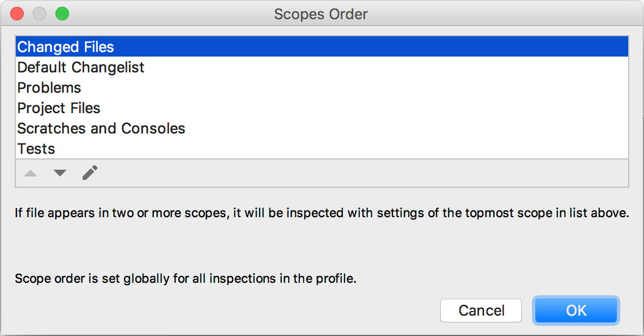The width and height of the screenshot is (644, 336).
Task: Select the Problems scope in list
Action: pos(322,88)
